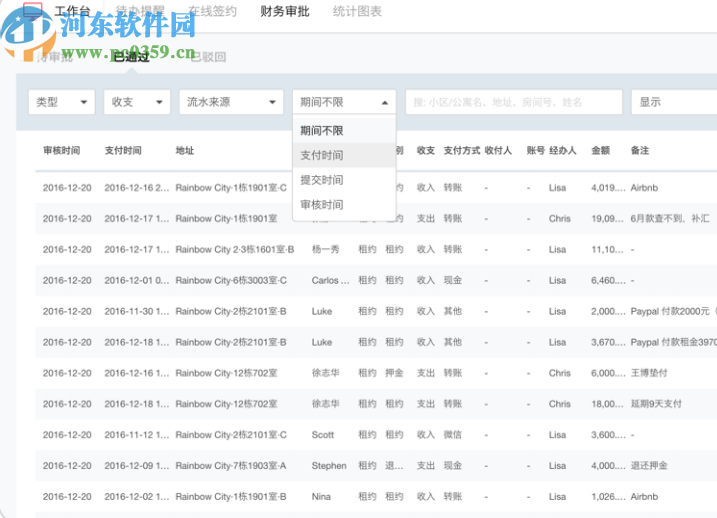Sort by the 审核时间 column header
Screen dimensions: 717x518
[62, 151]
